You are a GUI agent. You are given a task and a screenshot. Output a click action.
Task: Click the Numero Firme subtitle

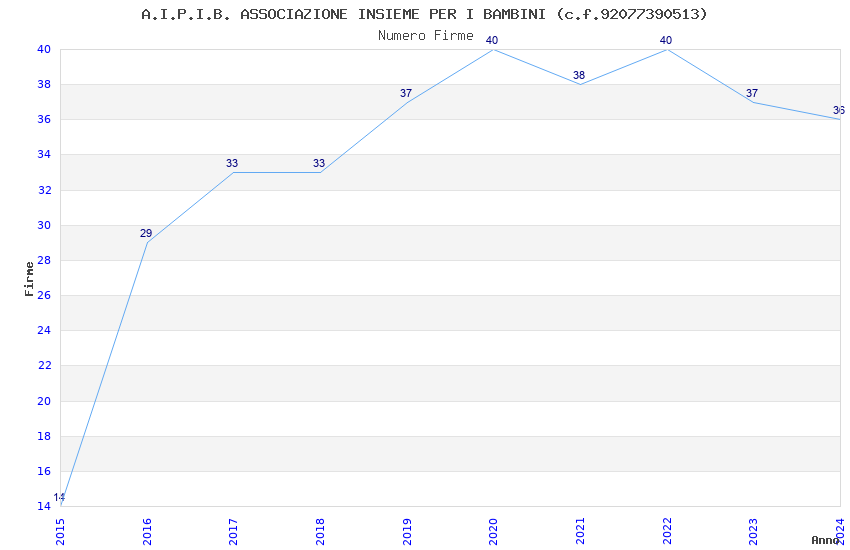[426, 36]
